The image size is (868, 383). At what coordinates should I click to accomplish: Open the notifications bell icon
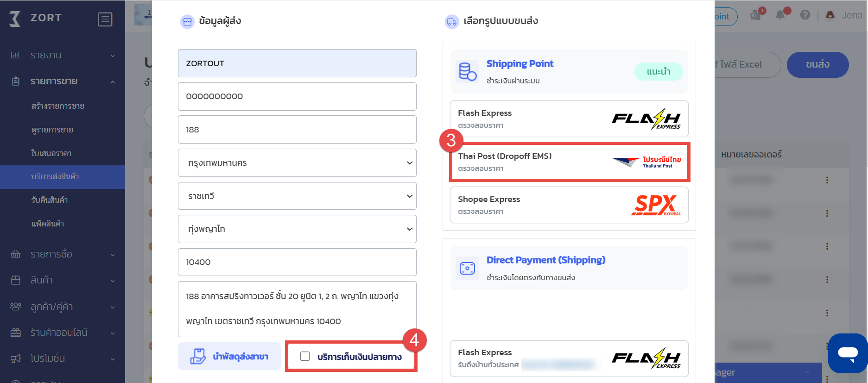pos(780,15)
